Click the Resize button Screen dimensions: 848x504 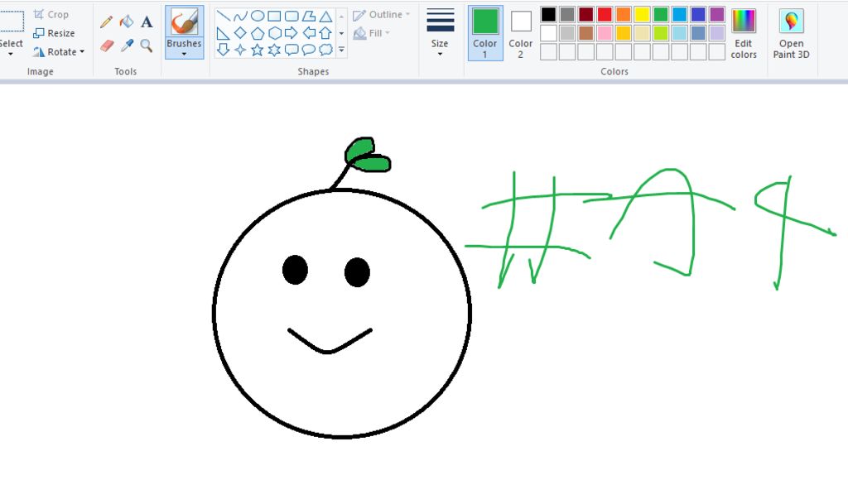pyautogui.click(x=54, y=33)
